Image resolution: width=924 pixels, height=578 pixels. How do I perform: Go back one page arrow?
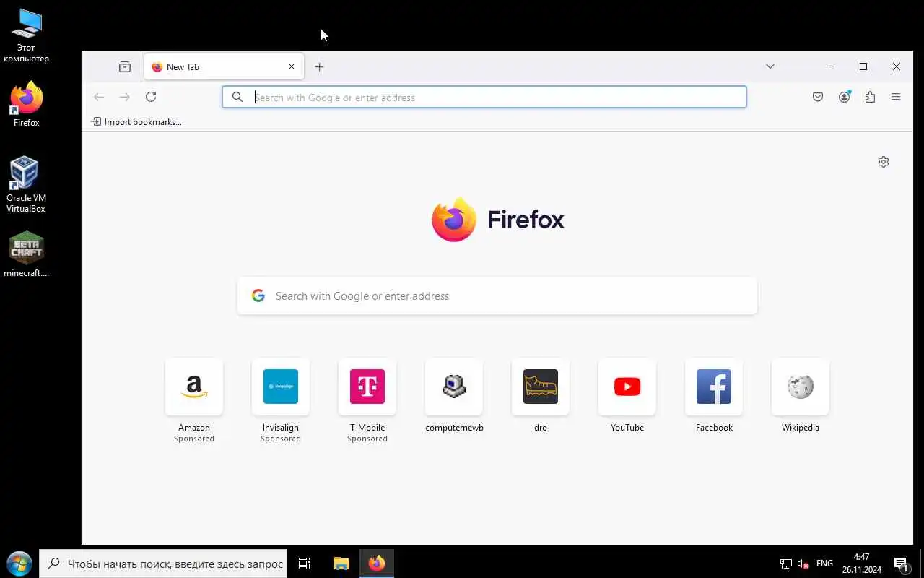click(99, 97)
